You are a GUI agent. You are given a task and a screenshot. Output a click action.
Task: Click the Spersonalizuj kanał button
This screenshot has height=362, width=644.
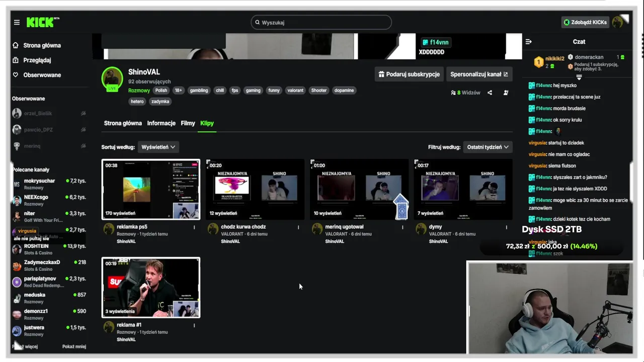tap(479, 74)
